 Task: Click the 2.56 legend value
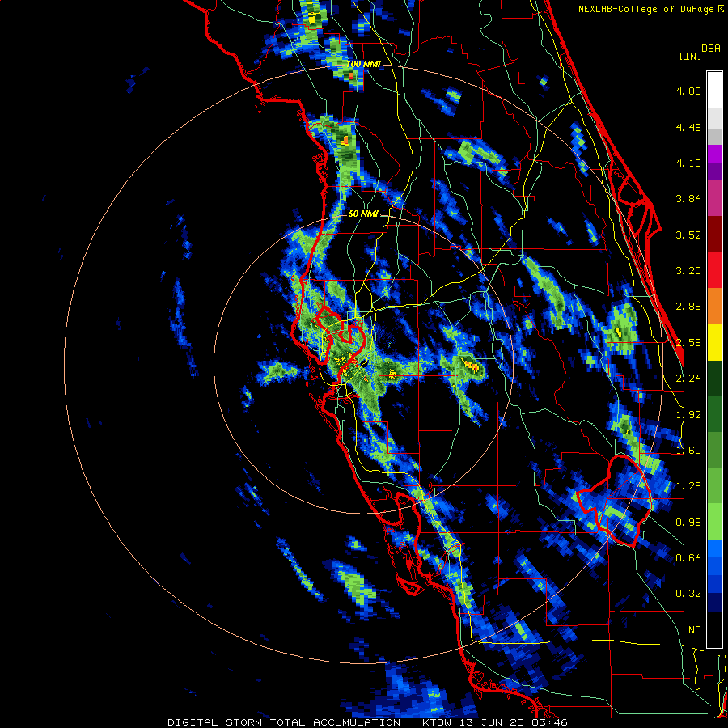(688, 343)
